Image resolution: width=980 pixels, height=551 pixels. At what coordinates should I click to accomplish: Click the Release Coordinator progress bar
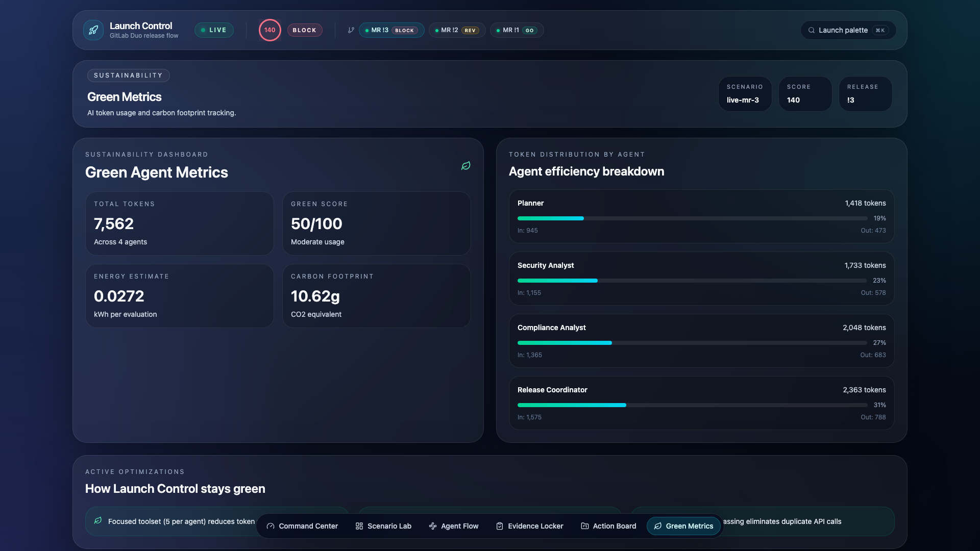[x=692, y=405]
